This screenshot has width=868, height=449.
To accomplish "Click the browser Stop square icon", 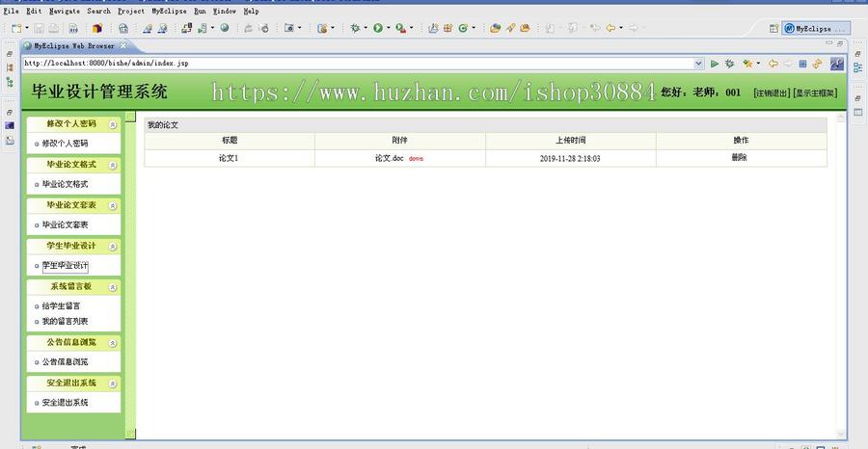I will coord(802,64).
